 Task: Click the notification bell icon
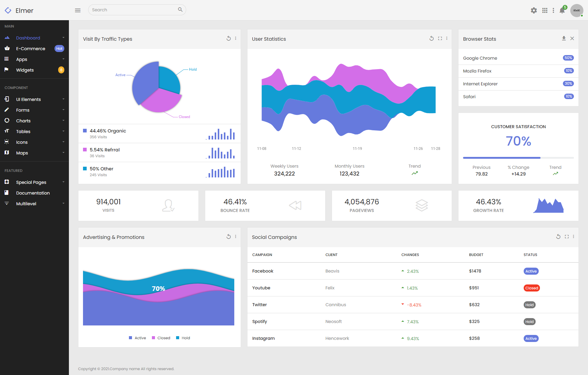pos(562,10)
